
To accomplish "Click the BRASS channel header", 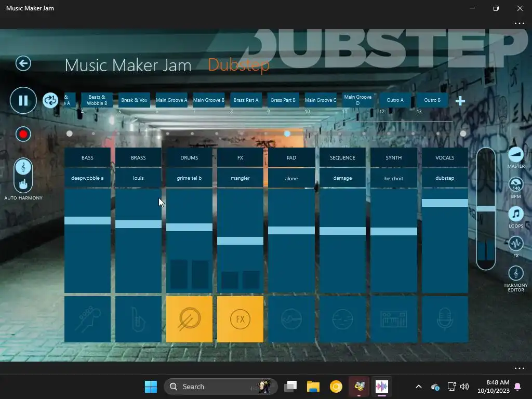I will (138, 157).
